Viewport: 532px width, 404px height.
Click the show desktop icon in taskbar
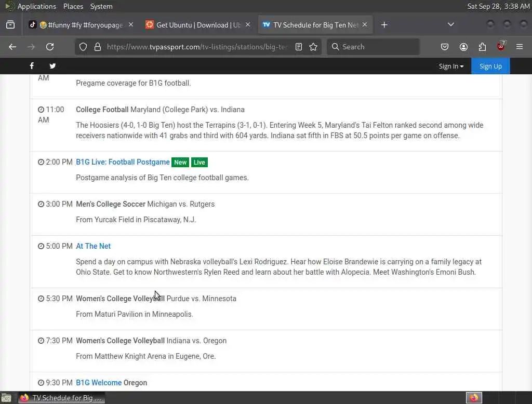pos(6,398)
